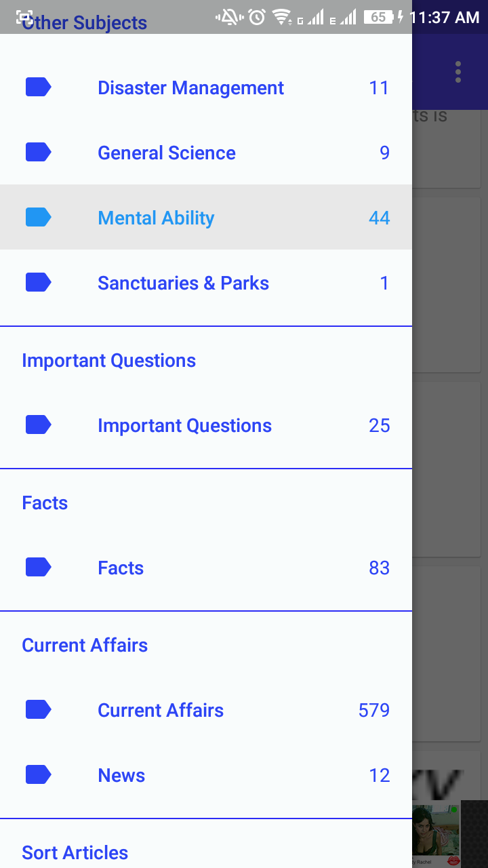Tap the tag icon beside General Science
This screenshot has height=868, width=488.
[38, 152]
